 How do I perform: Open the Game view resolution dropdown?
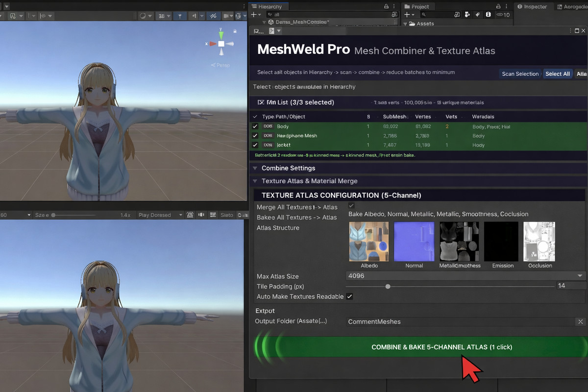(15, 215)
